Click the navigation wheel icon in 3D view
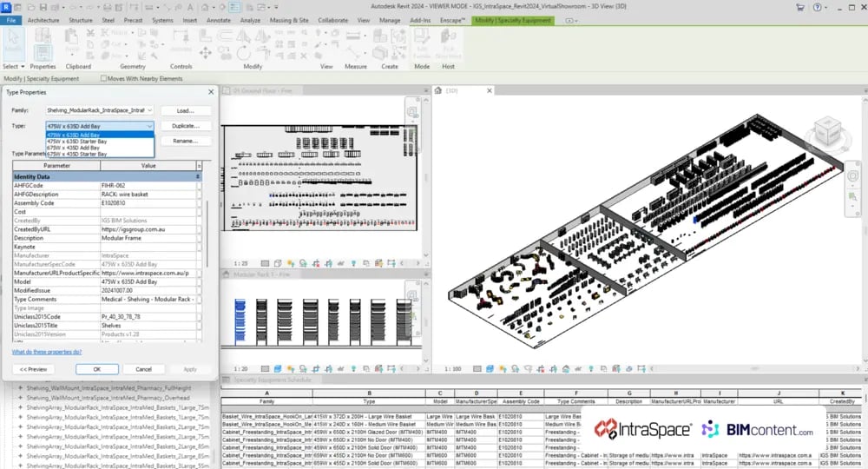This screenshot has width=868, height=469. [x=852, y=176]
